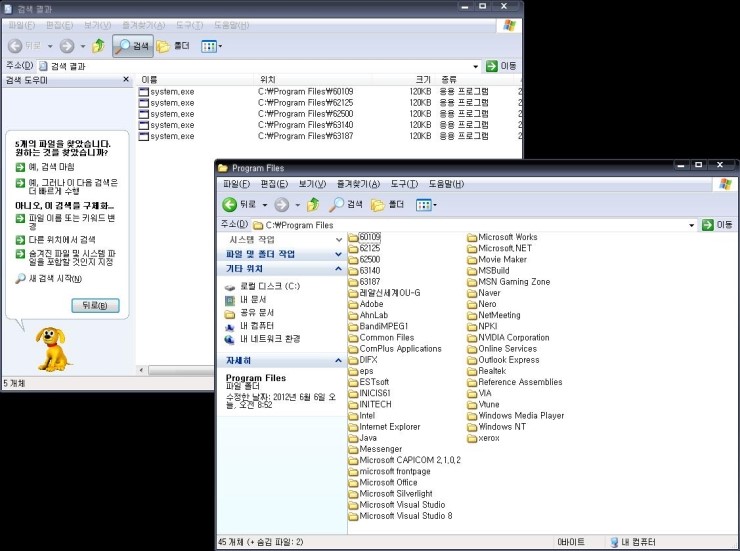The image size is (740, 551).
Task: Select the xerox folder
Action: (483, 438)
